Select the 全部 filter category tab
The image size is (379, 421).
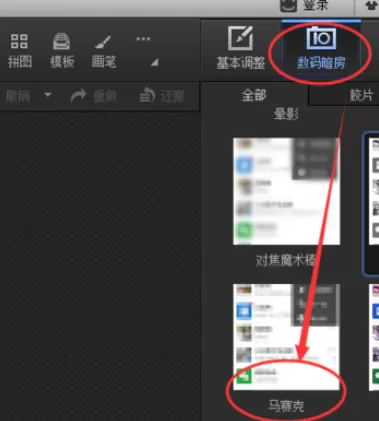coord(254,95)
